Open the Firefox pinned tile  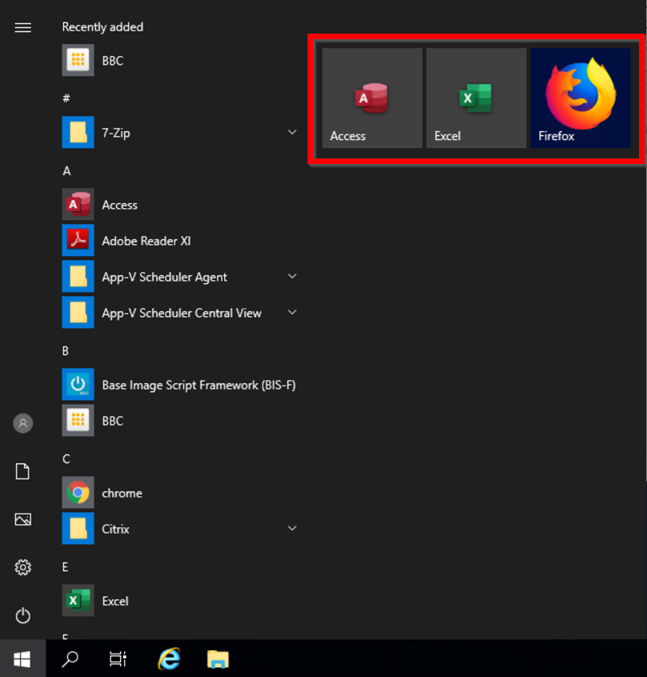(x=581, y=98)
